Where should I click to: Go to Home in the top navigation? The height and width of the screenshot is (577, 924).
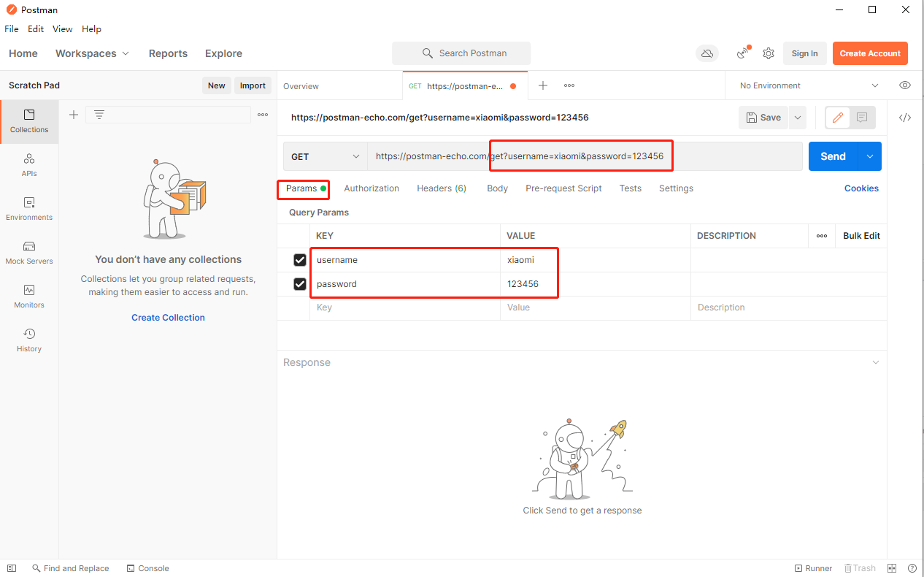(x=23, y=53)
